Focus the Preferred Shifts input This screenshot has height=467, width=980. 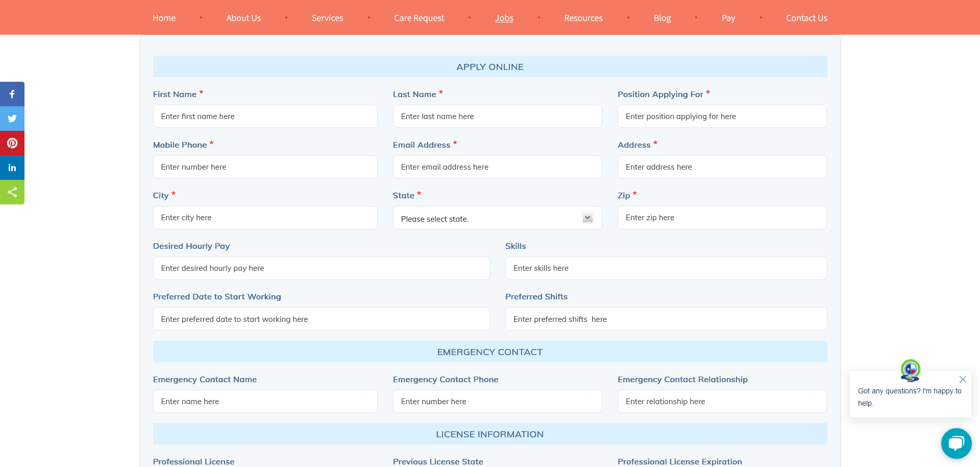coord(666,319)
